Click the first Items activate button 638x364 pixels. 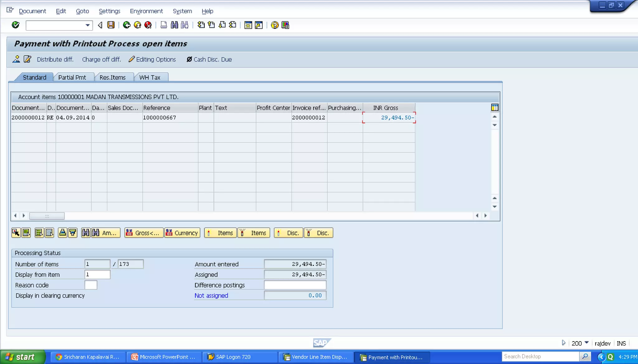click(220, 233)
